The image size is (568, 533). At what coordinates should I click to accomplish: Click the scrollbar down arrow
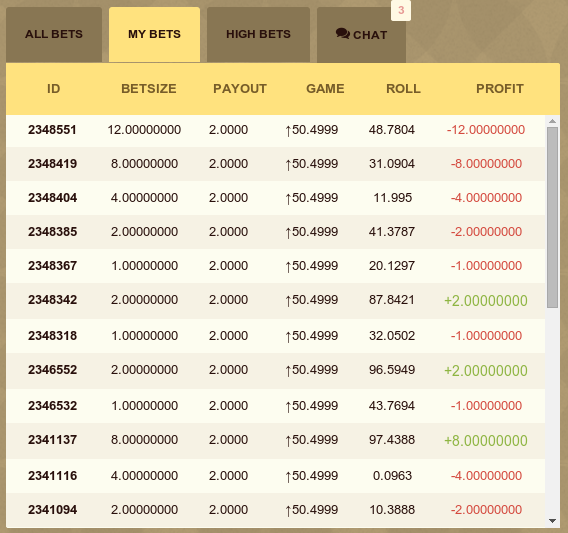[552, 521]
